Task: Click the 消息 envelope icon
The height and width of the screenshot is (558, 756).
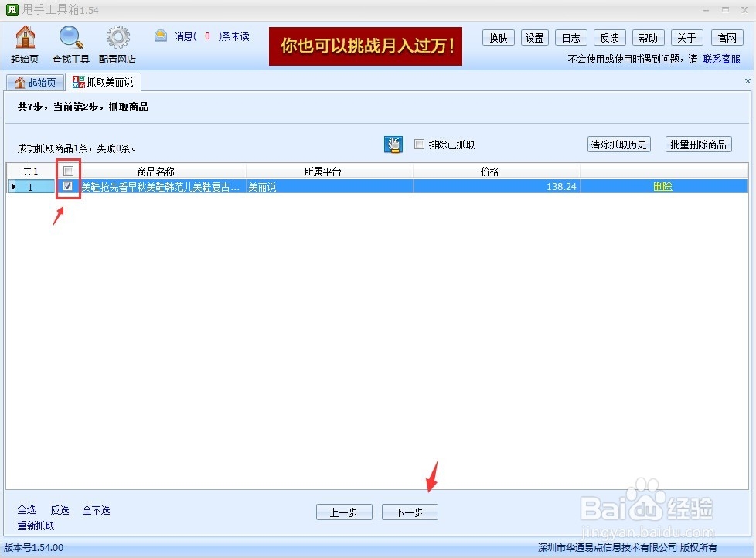Action: (160, 36)
